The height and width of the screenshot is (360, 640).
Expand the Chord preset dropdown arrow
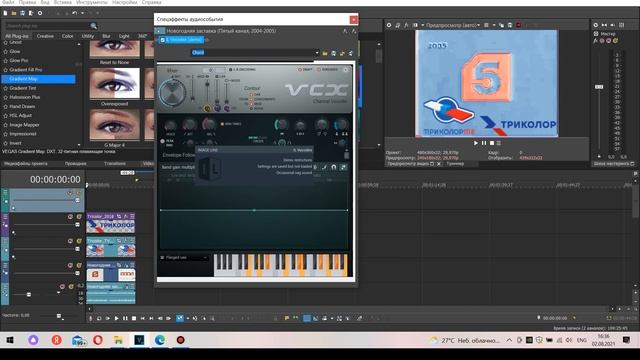pyautogui.click(x=316, y=53)
